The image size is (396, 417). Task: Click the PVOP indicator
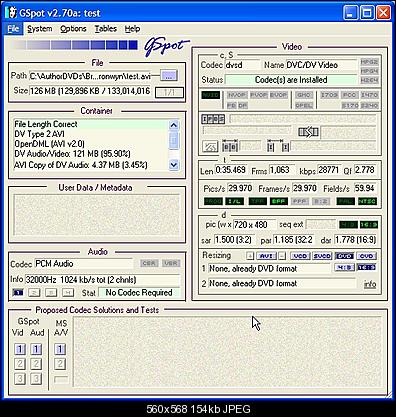(259, 95)
